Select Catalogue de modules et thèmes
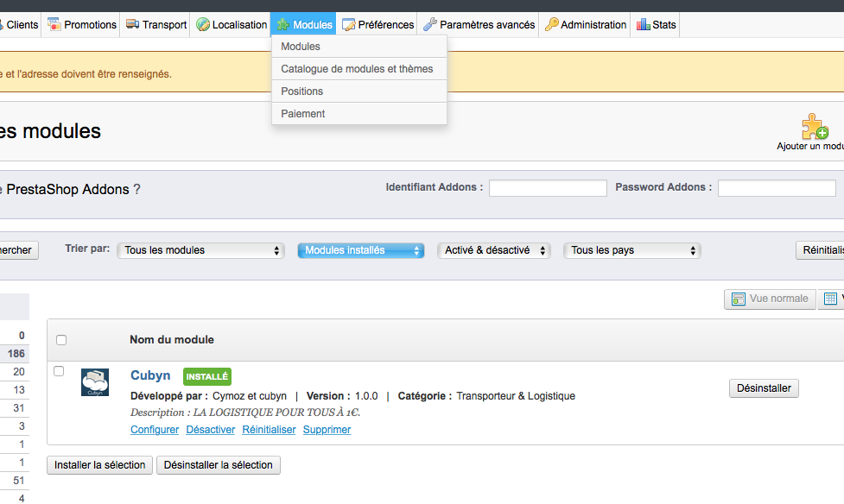Screen dimensions: 844x504 coord(359,69)
